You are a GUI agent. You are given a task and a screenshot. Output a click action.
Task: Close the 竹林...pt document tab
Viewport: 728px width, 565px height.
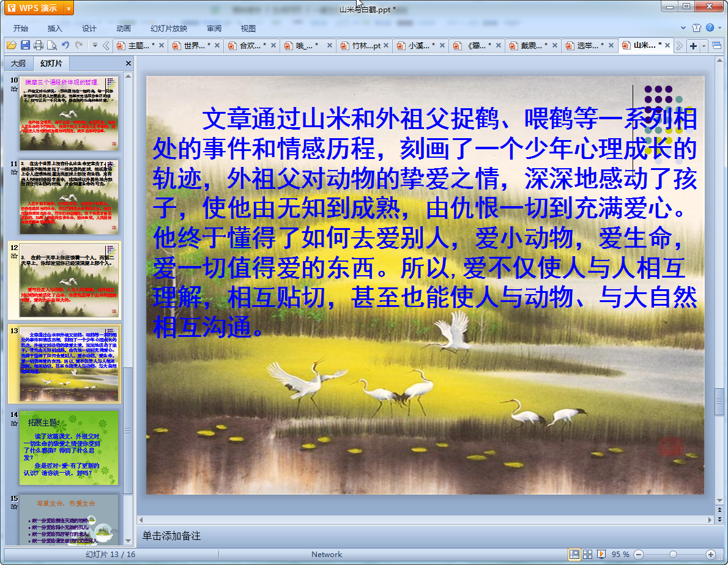(x=386, y=45)
